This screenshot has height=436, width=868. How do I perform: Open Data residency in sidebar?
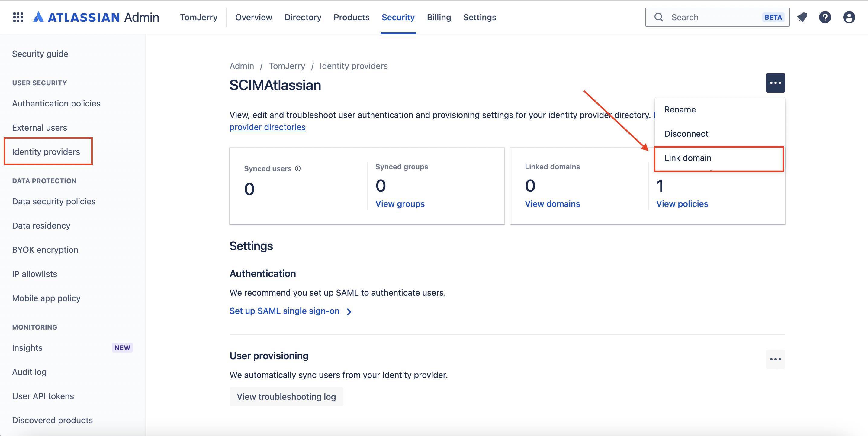[41, 226]
